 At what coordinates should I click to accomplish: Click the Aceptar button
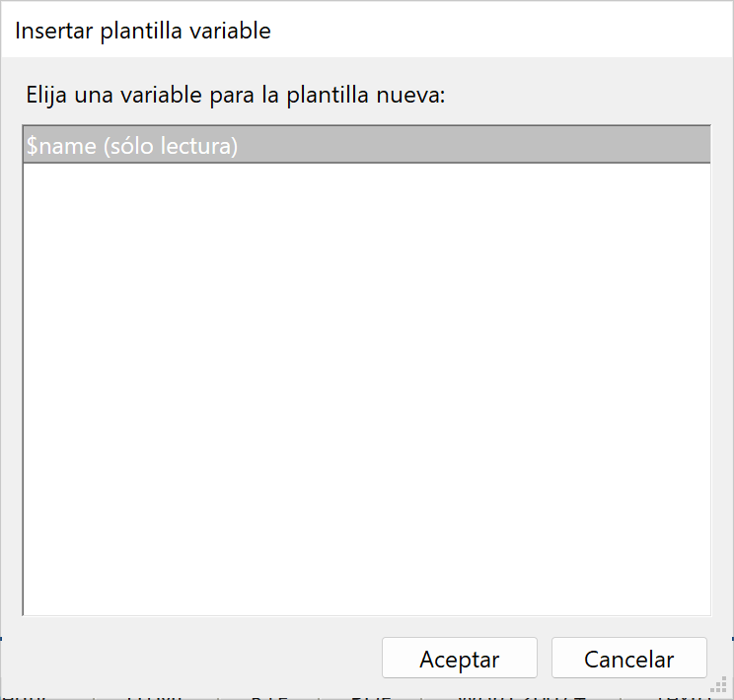(x=459, y=659)
